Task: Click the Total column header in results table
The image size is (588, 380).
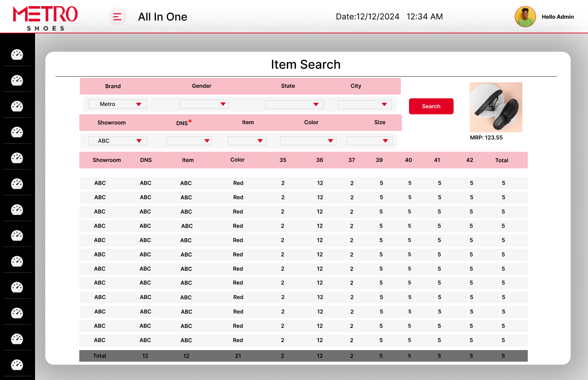Action: pyautogui.click(x=502, y=160)
